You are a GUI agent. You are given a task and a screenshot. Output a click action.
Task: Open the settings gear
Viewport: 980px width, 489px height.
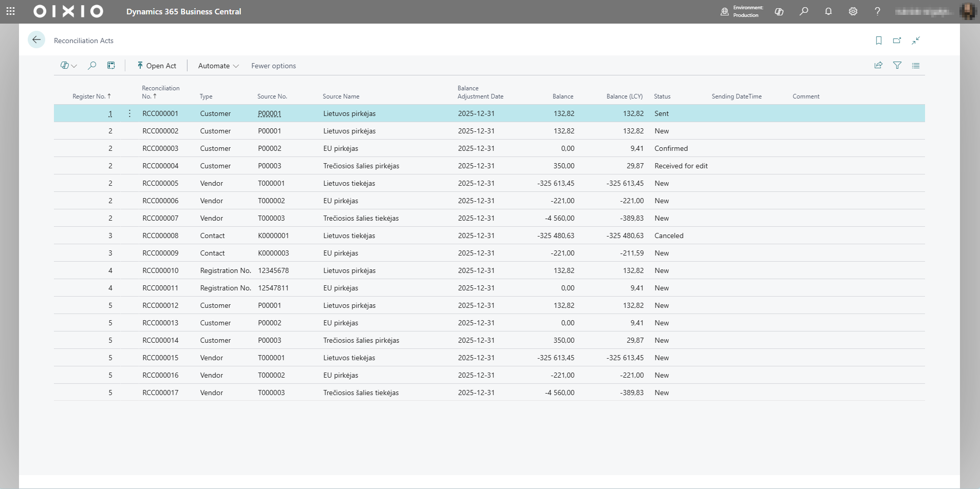[853, 11]
